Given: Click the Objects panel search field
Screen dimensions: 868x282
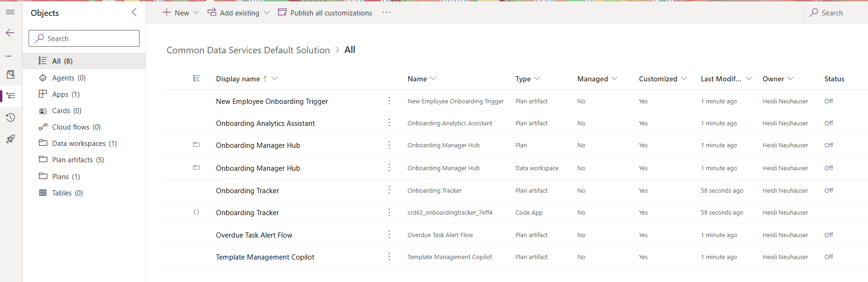Looking at the screenshot, I should coord(84,38).
